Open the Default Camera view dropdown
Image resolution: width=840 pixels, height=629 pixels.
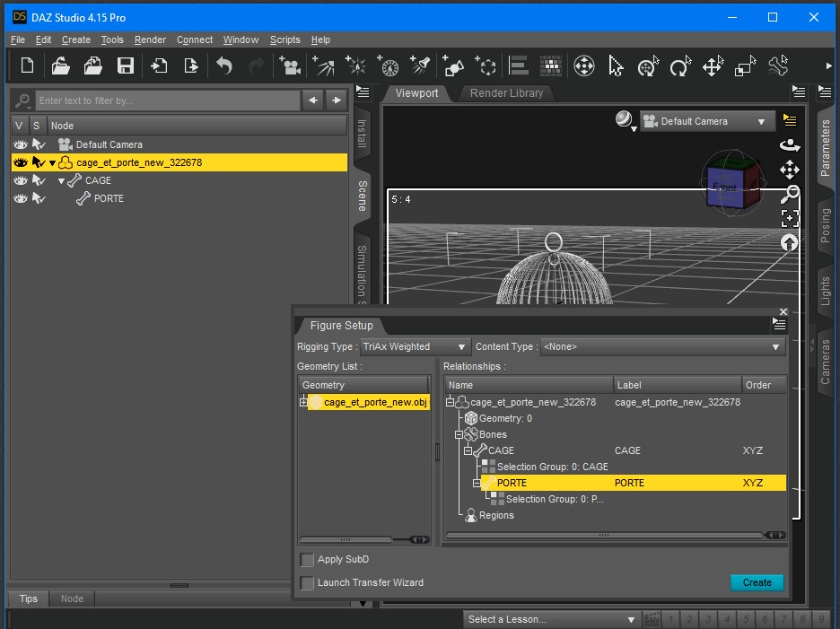pos(707,122)
